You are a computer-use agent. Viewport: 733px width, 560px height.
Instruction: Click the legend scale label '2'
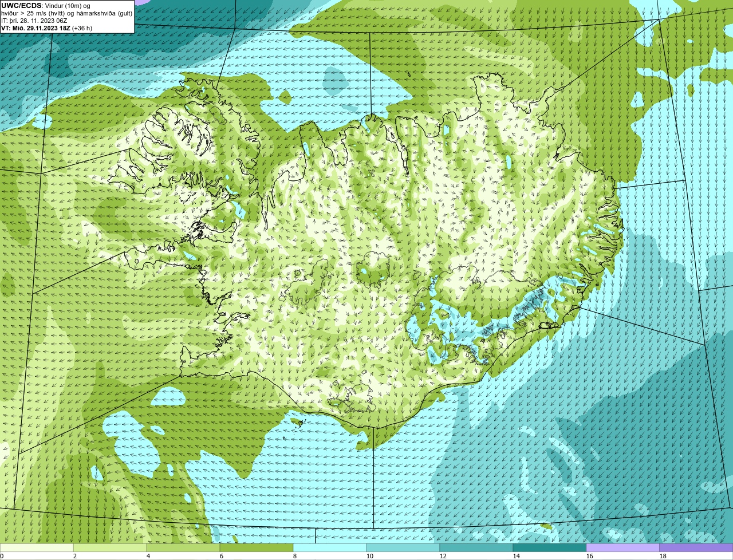(x=75, y=556)
